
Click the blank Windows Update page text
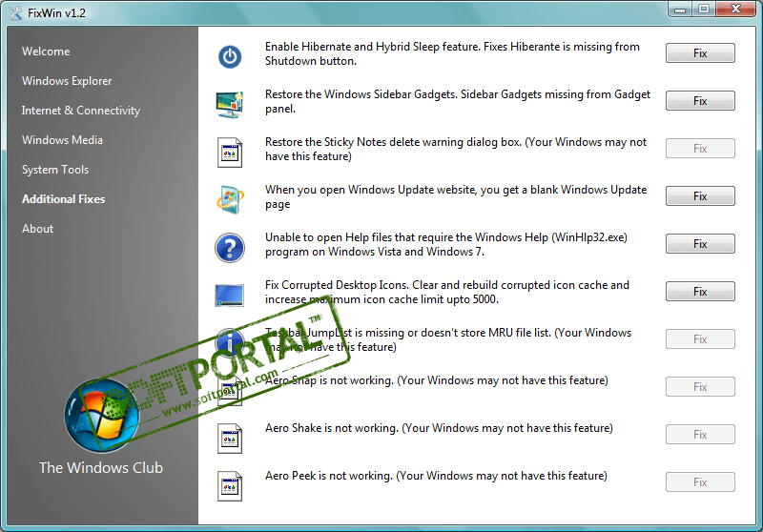[x=456, y=196]
